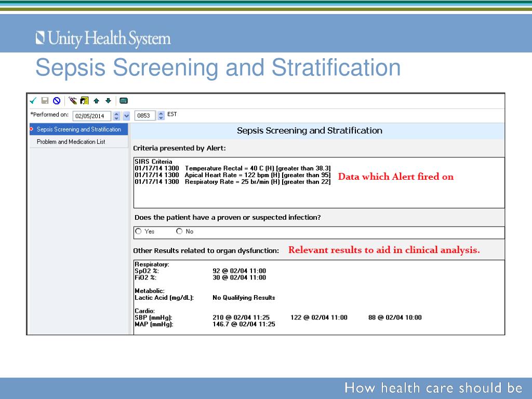This screenshot has height=399, width=532.
Task: Click the grayed floppy disk Save icon
Action: pos(45,100)
